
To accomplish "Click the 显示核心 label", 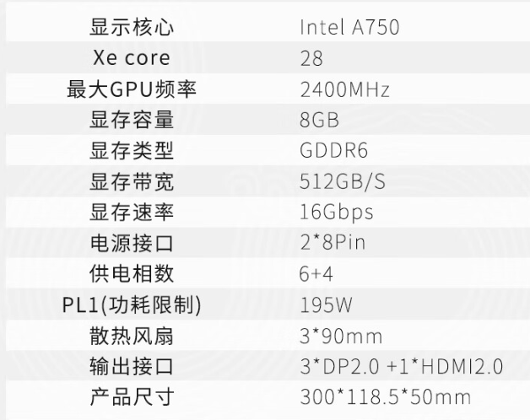I will click(x=131, y=28).
